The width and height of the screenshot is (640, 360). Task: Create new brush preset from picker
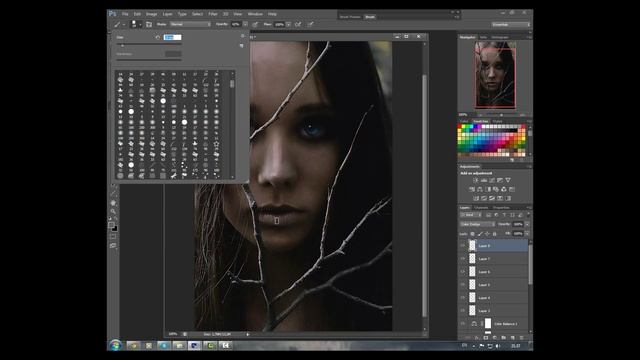click(x=242, y=46)
